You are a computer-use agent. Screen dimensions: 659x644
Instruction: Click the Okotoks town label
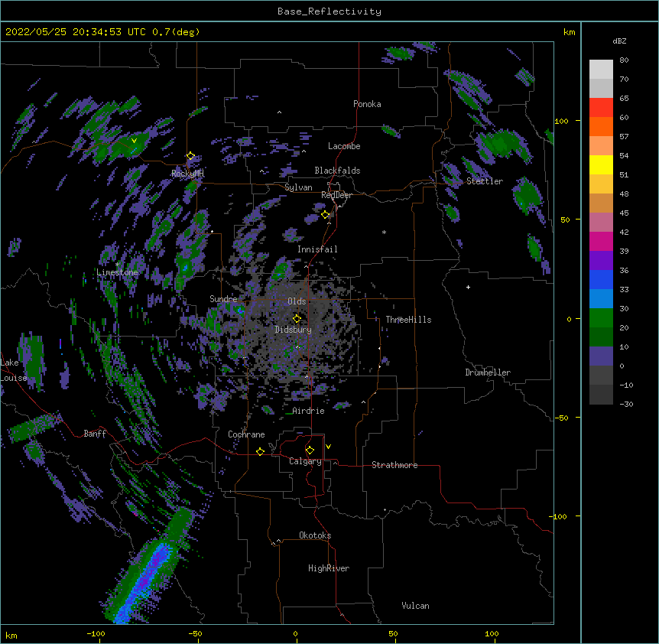coord(315,535)
